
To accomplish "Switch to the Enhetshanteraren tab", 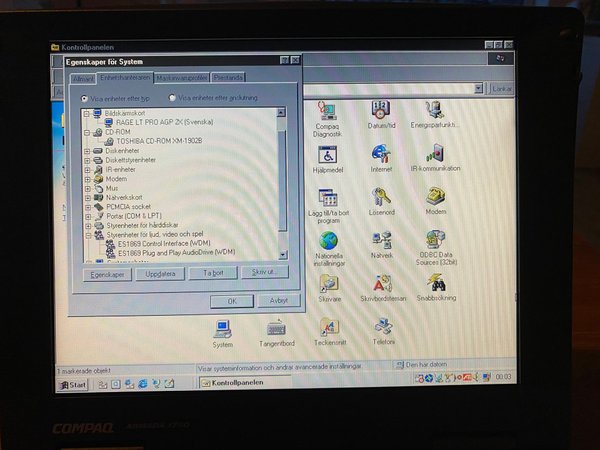I will [x=125, y=78].
